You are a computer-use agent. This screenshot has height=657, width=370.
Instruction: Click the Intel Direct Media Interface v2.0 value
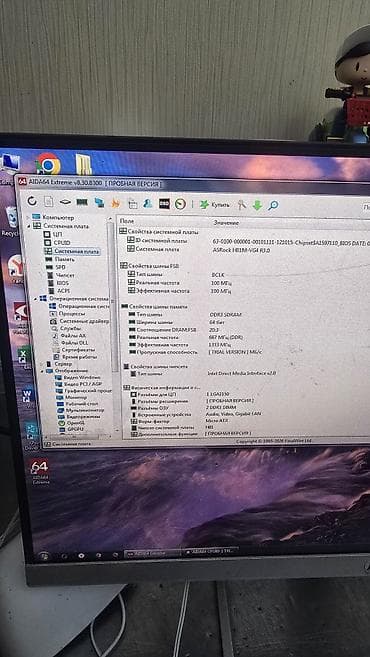(242, 373)
